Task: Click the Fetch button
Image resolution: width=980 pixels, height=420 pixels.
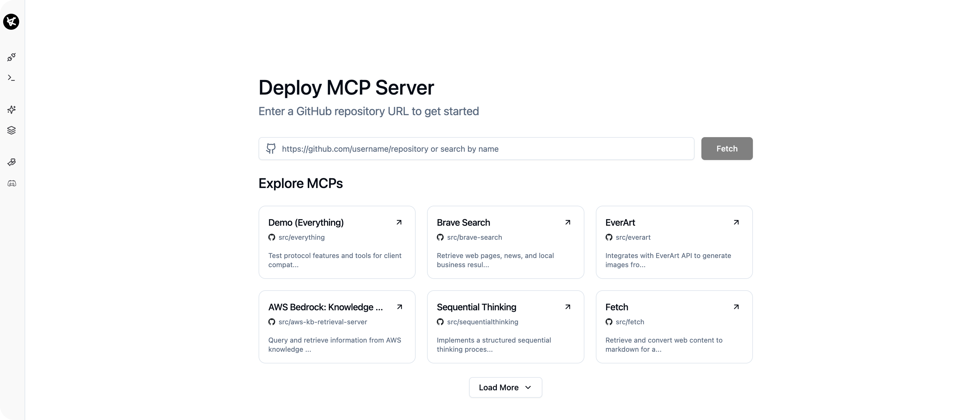Action: (727, 149)
